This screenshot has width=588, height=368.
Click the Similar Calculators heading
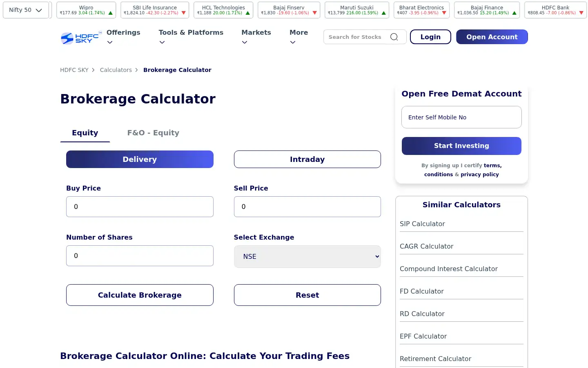pyautogui.click(x=461, y=205)
